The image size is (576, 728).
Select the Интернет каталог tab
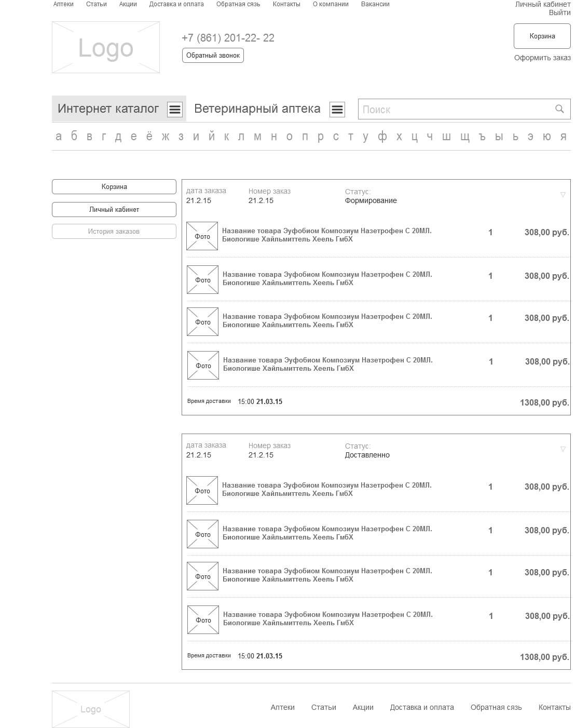108,109
